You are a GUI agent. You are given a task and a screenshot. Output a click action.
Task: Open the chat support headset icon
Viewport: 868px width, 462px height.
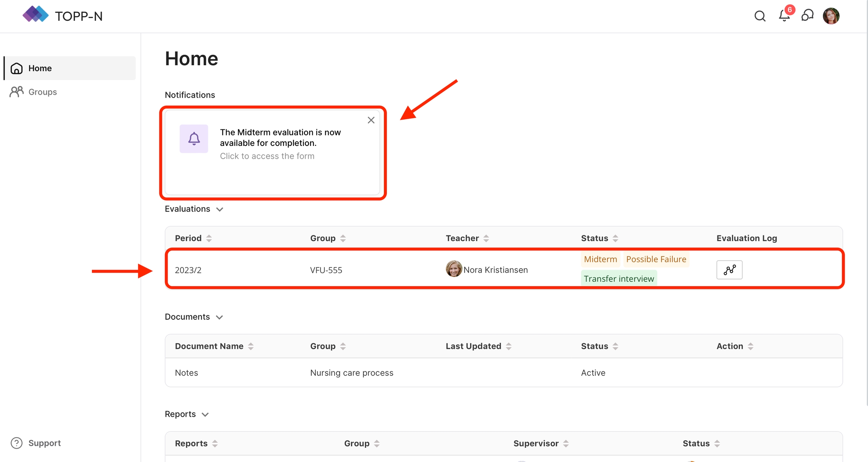(x=807, y=16)
